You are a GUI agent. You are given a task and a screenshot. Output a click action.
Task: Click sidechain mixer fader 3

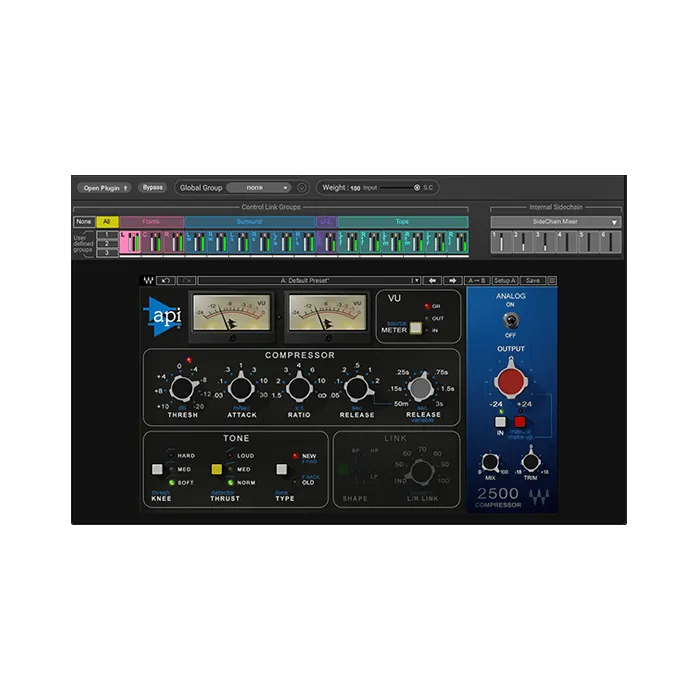tap(545, 242)
